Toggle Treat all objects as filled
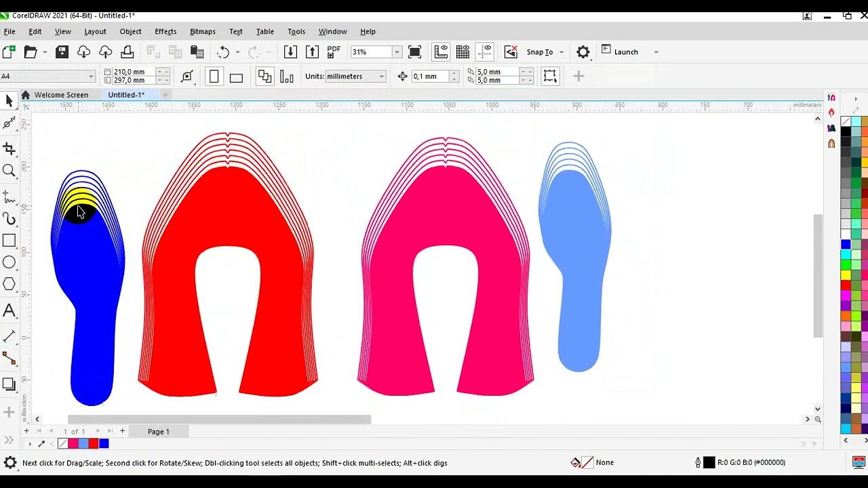The width and height of the screenshot is (868, 488). (x=550, y=76)
